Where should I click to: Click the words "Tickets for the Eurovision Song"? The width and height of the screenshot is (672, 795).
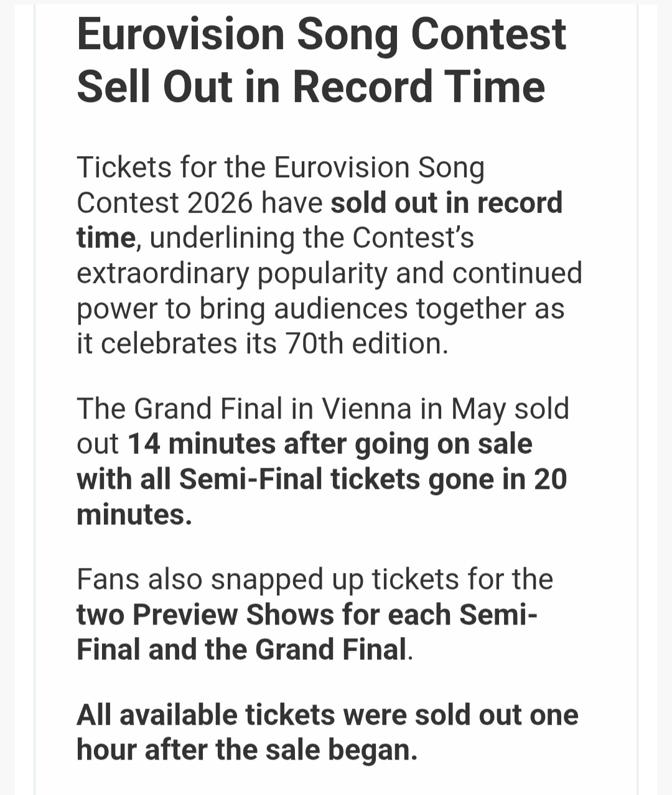(x=280, y=168)
